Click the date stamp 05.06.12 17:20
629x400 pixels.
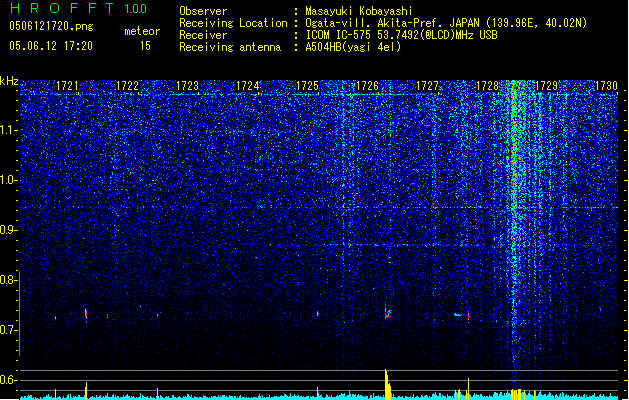51,46
